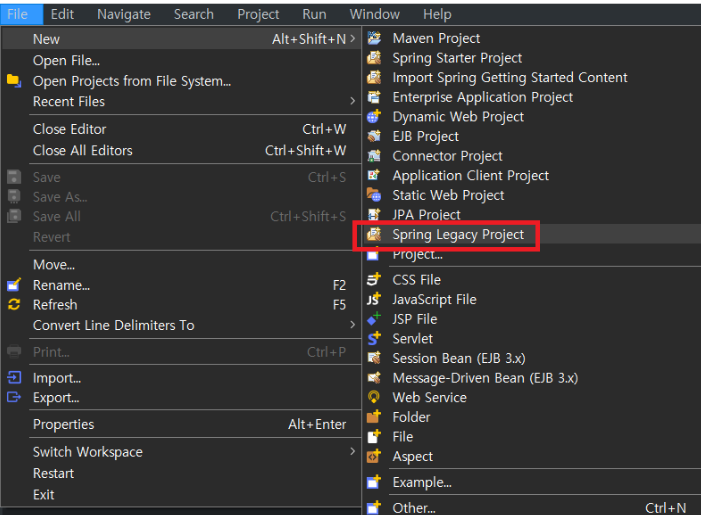Image resolution: width=701 pixels, height=515 pixels.
Task: Select Project... wizard entry
Action: coord(532,254)
